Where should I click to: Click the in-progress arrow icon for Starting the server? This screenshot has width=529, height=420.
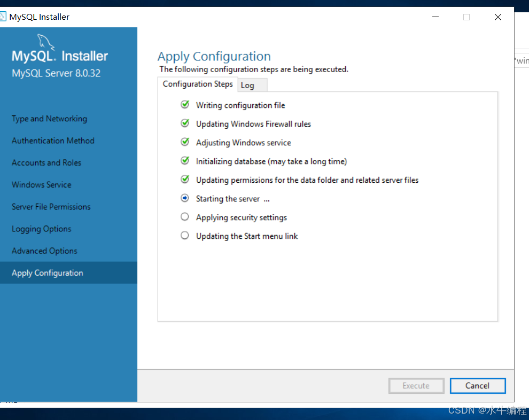pyautogui.click(x=184, y=198)
